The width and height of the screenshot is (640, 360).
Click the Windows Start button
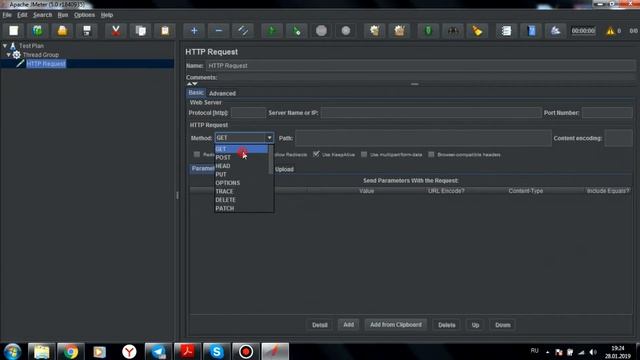click(x=12, y=351)
